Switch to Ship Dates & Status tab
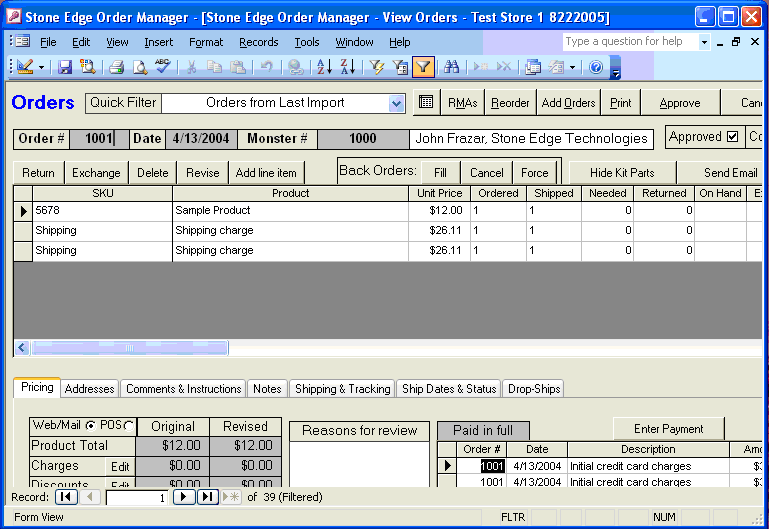This screenshot has height=529, width=769. pyautogui.click(x=449, y=389)
